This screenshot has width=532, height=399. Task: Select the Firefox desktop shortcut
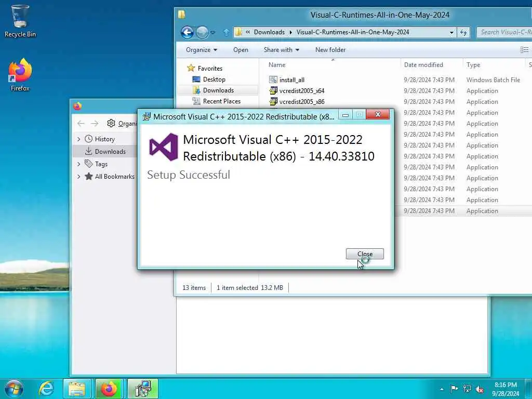(x=20, y=75)
